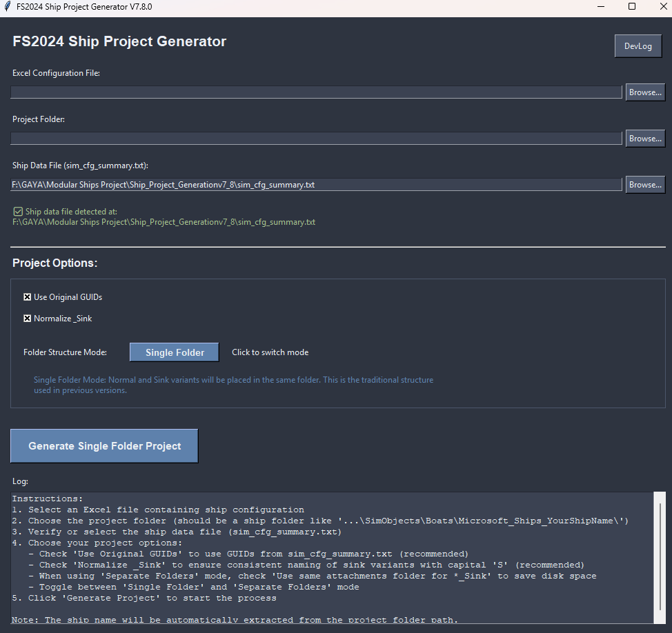Focus the Excel Configuration File path field

pyautogui.click(x=316, y=92)
